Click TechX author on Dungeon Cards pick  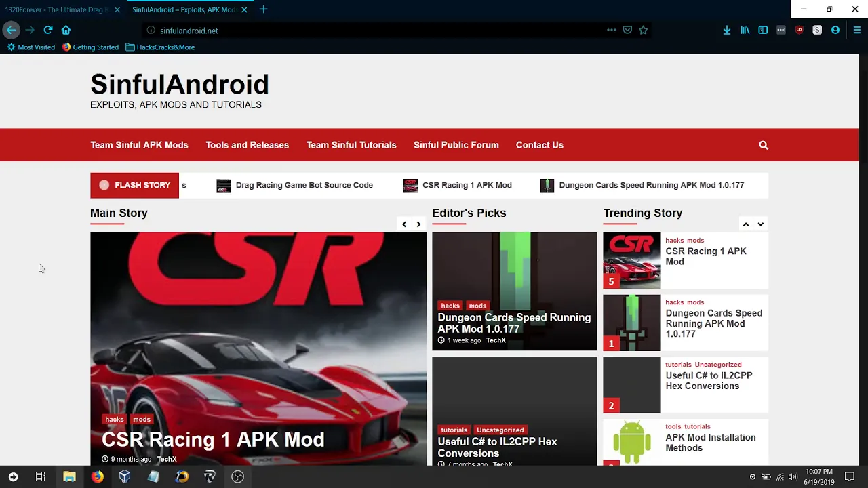click(496, 340)
